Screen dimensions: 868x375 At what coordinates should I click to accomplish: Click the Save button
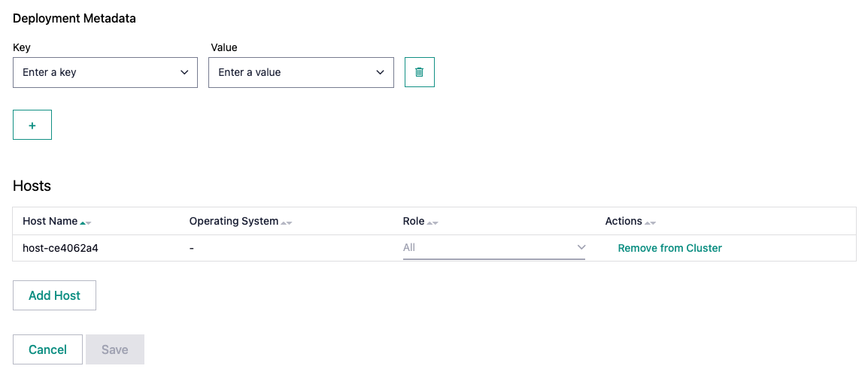pos(115,349)
